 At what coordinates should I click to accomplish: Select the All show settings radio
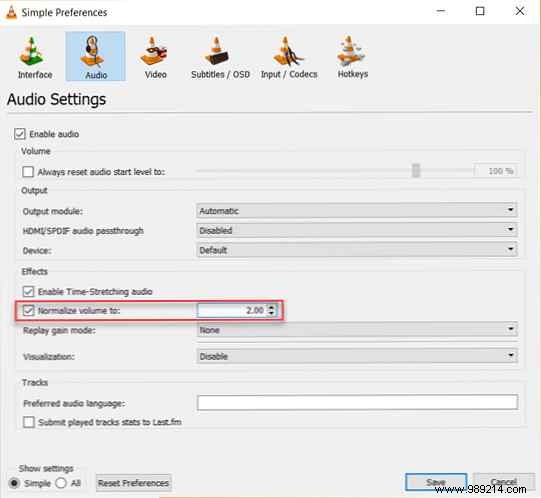[61, 483]
